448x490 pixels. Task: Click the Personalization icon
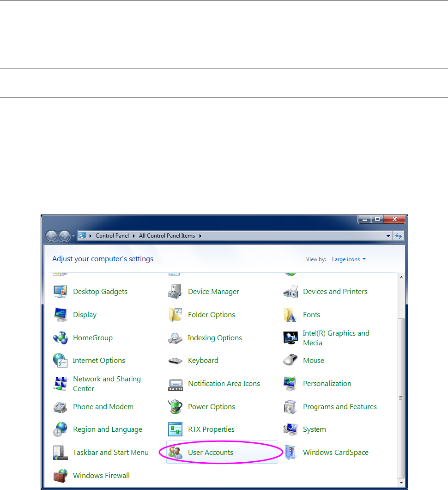[291, 384]
